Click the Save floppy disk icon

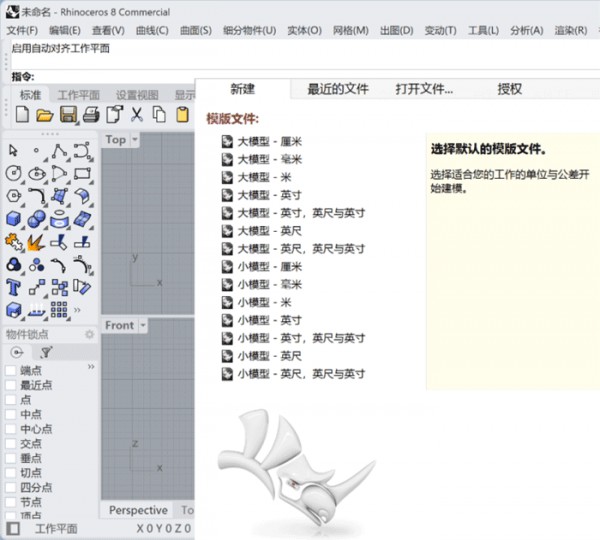68,114
